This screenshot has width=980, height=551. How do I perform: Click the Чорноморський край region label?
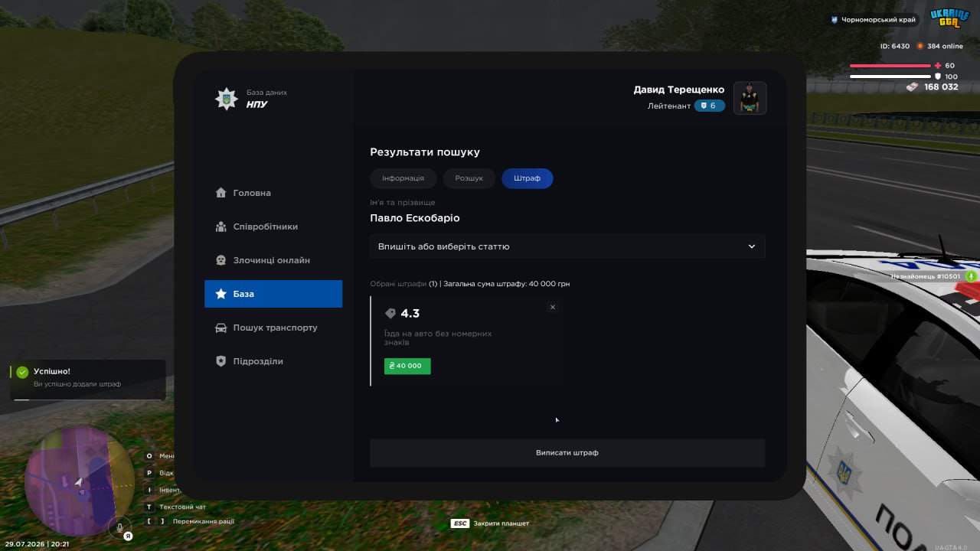point(879,20)
